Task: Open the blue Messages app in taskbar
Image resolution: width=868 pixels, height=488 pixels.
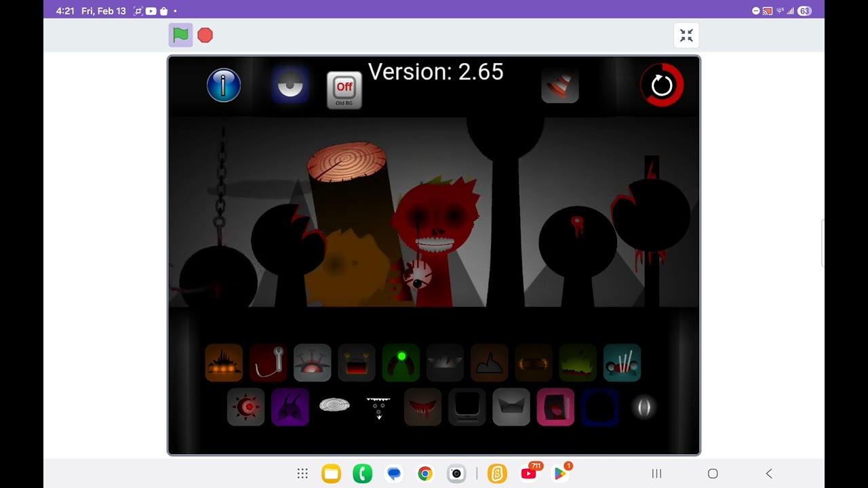Action: point(394,474)
